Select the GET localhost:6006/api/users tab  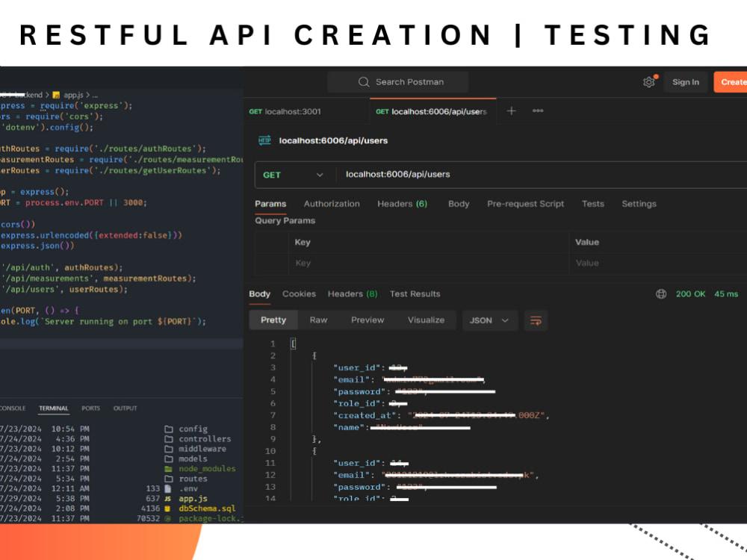[432, 111]
